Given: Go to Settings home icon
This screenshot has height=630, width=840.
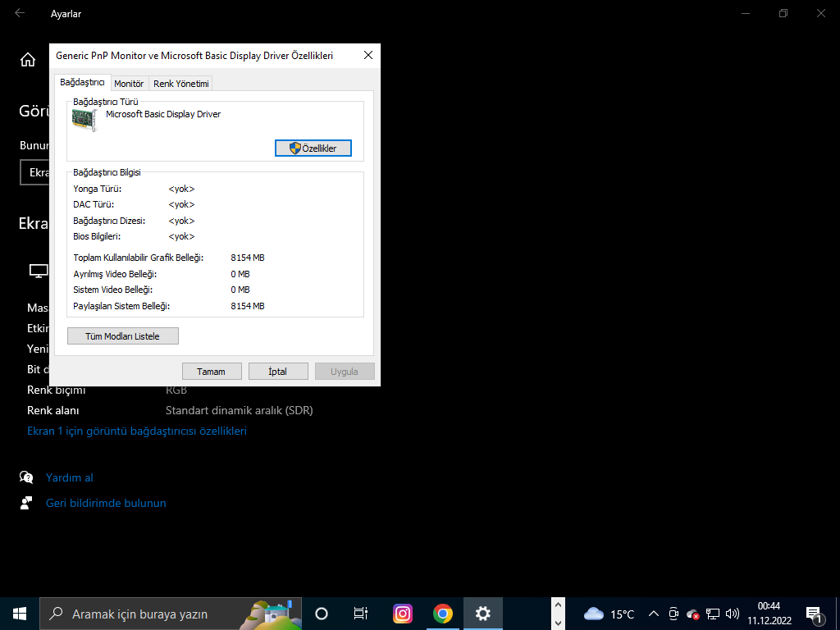Looking at the screenshot, I should click(x=28, y=60).
